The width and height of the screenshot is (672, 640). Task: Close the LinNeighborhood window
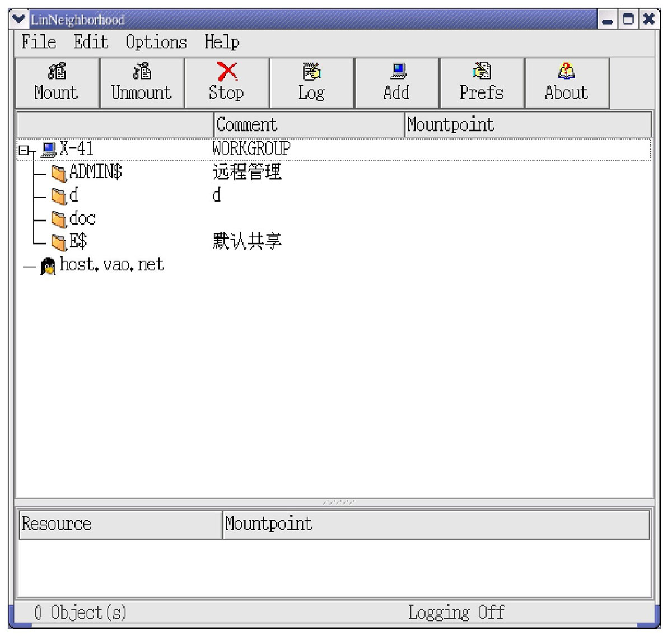tap(648, 20)
